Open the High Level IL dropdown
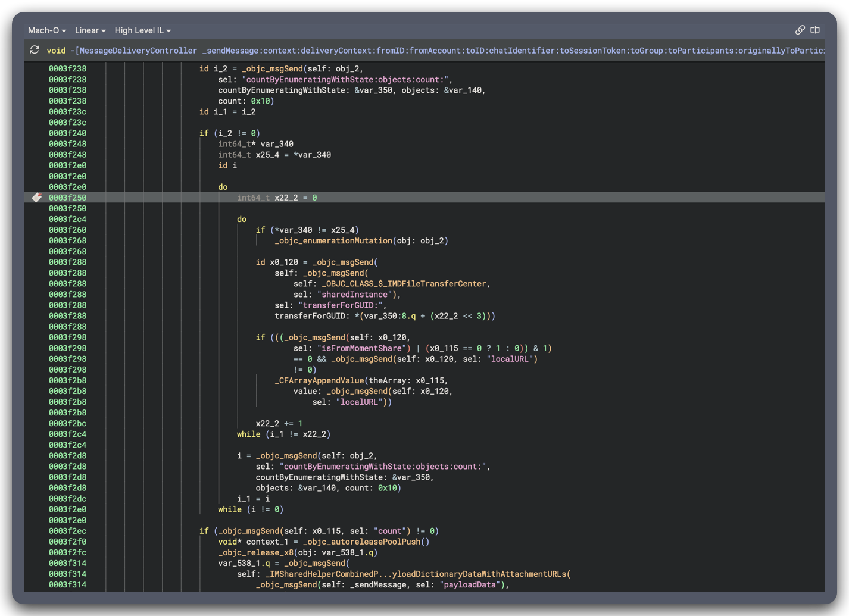The width and height of the screenshot is (849, 616). click(143, 30)
